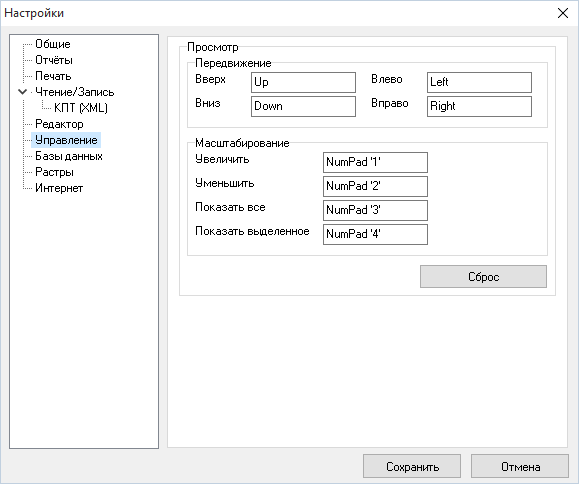
Task: Open the Отчёты settings section
Action: [x=54, y=60]
